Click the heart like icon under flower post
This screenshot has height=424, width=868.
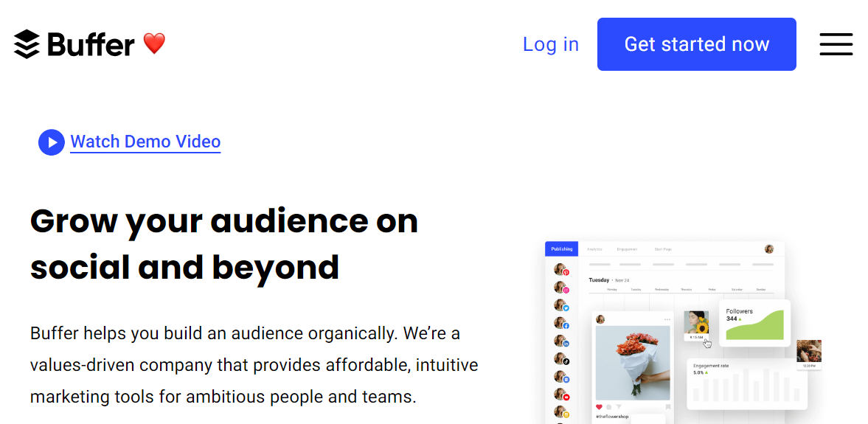[x=599, y=406]
